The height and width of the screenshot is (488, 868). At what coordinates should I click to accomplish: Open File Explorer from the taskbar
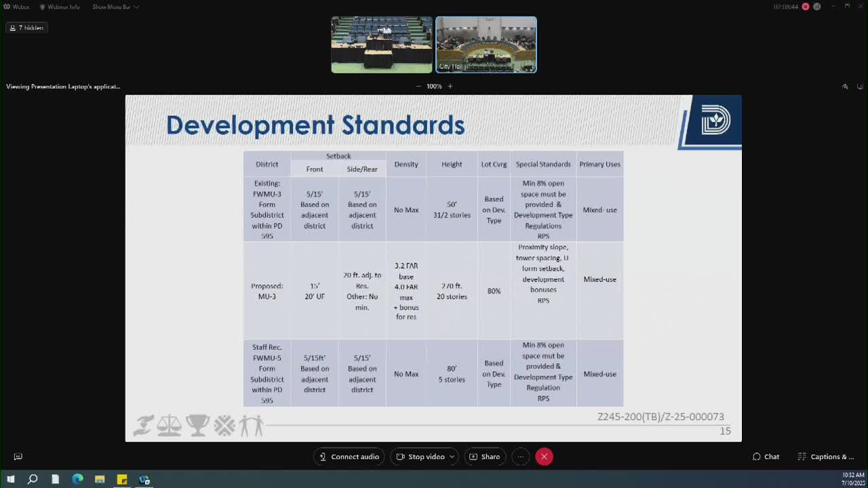coord(100,479)
